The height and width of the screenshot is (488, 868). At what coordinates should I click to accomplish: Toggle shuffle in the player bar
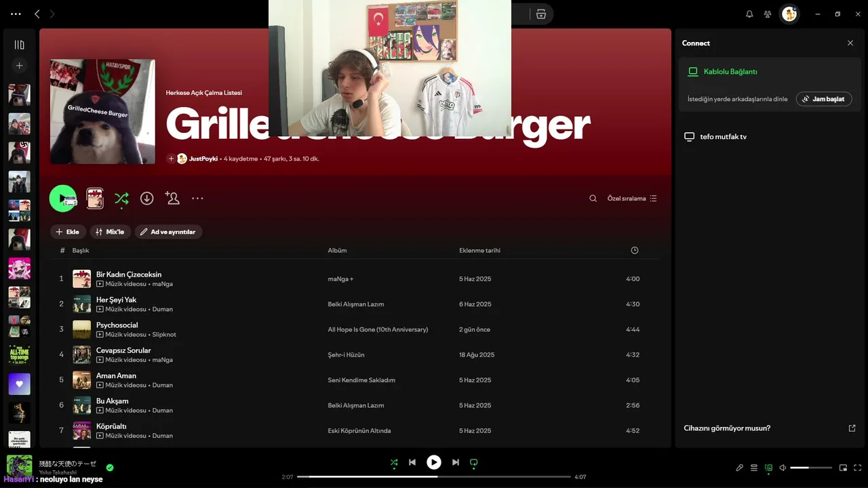(394, 462)
